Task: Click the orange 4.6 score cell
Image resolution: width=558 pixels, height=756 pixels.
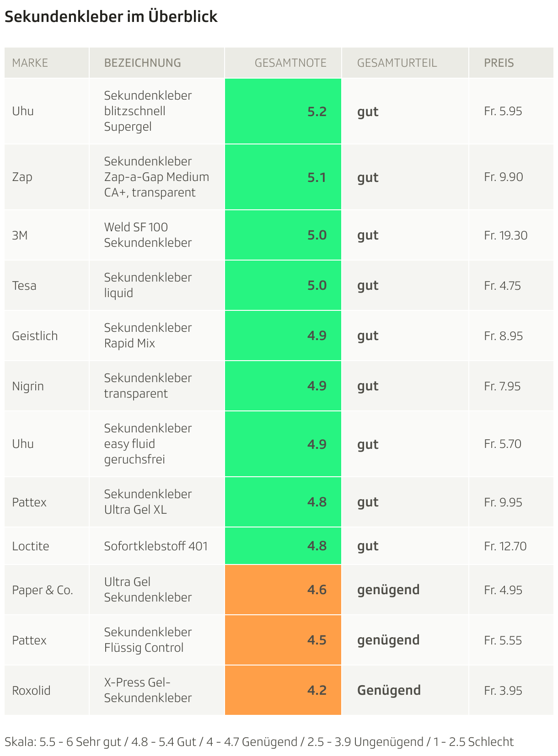Action: [283, 590]
